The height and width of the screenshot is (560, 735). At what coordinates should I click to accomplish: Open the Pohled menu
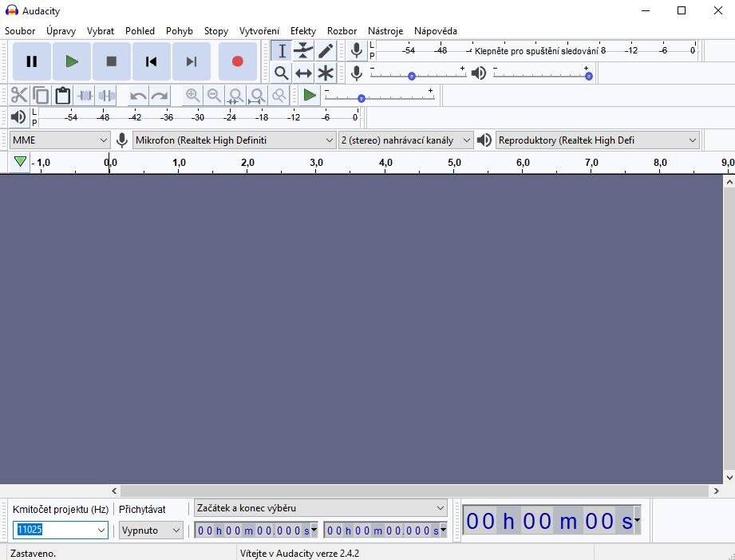tap(140, 31)
